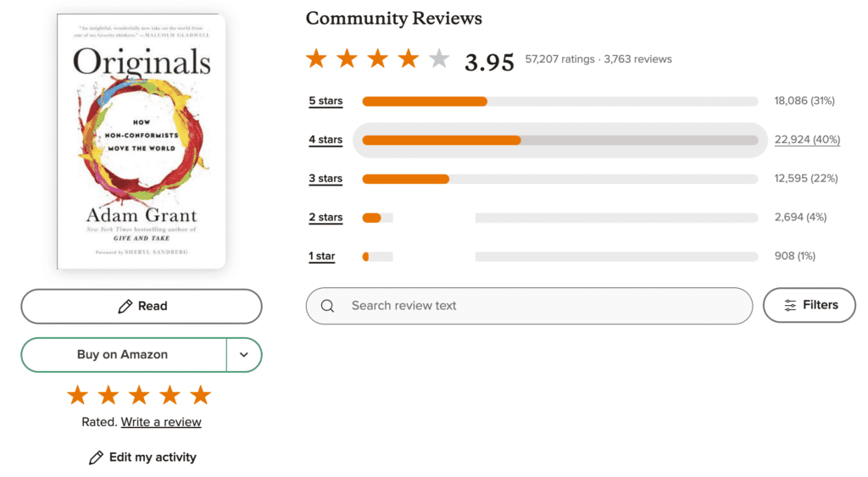Set my rating to four stars
The height and width of the screenshot is (477, 868).
[x=170, y=395]
